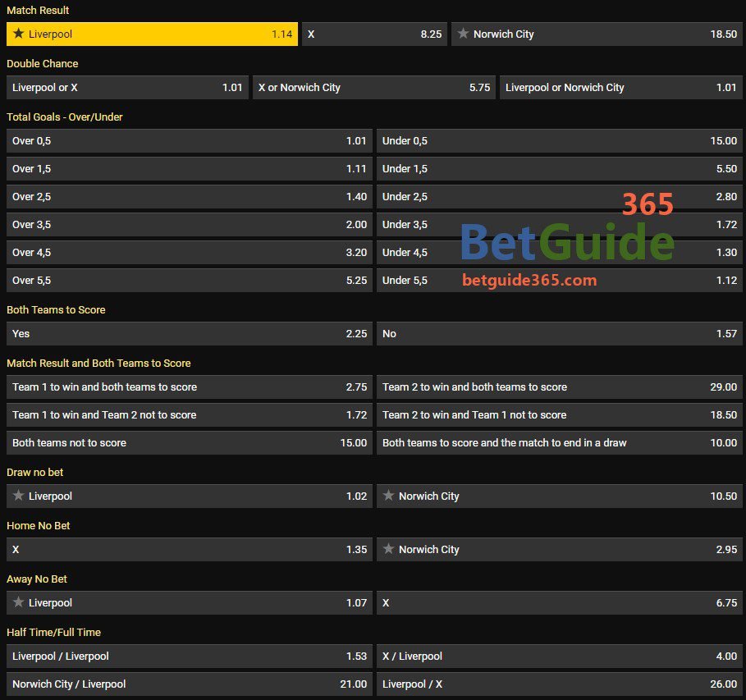Click the Half Time/Full Time heading
Viewport: 746px width, 700px height.
(x=54, y=632)
